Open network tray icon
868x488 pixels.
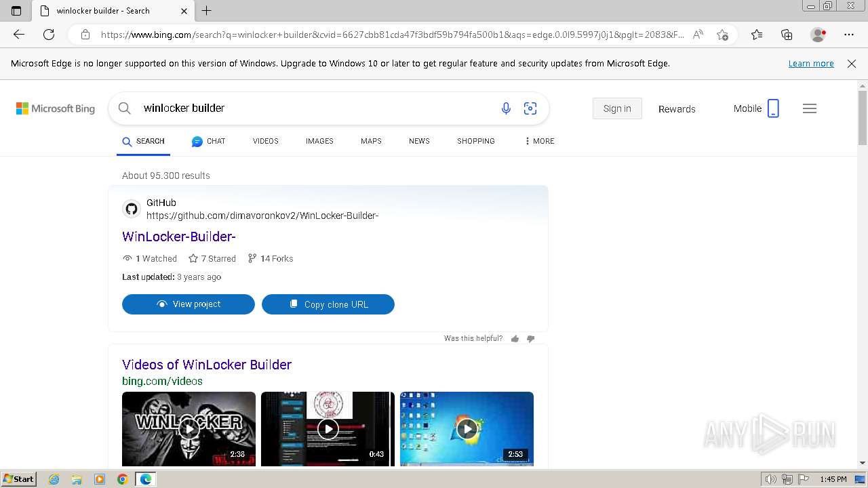pos(787,479)
